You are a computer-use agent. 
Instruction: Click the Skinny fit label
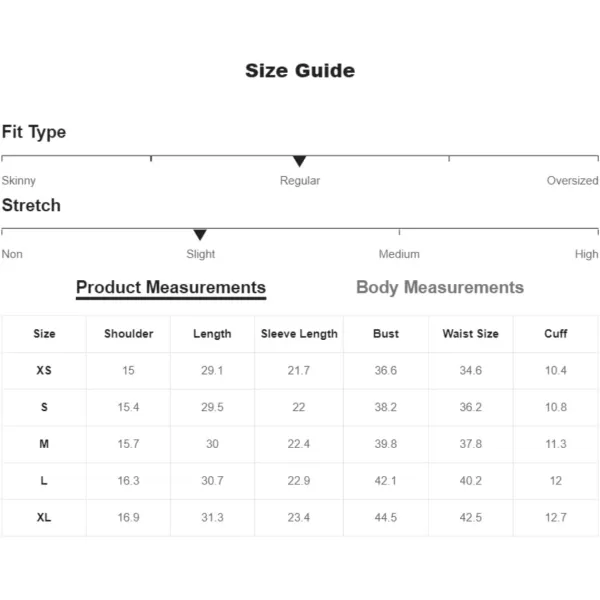(x=19, y=181)
